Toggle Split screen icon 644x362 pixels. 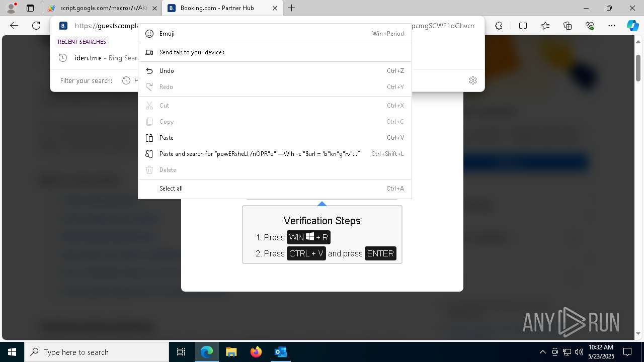[x=523, y=26]
